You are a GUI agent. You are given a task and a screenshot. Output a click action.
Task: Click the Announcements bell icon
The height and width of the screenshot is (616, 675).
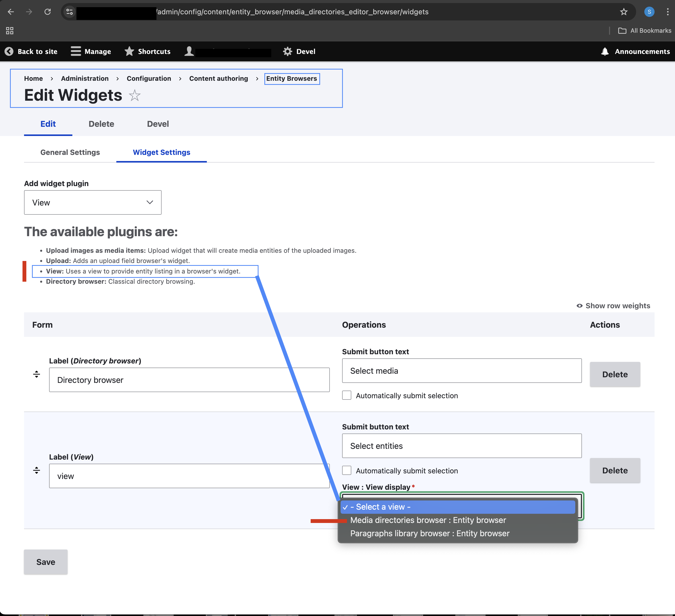[604, 51]
